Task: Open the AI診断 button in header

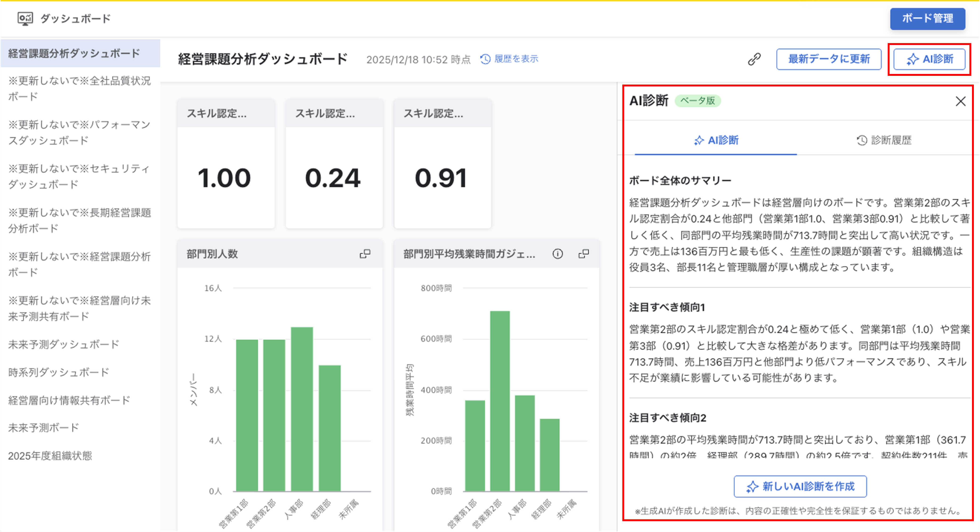Action: [929, 59]
